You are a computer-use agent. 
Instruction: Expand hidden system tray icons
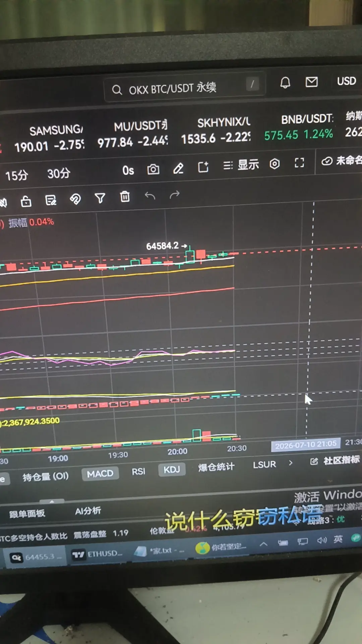coord(264,544)
